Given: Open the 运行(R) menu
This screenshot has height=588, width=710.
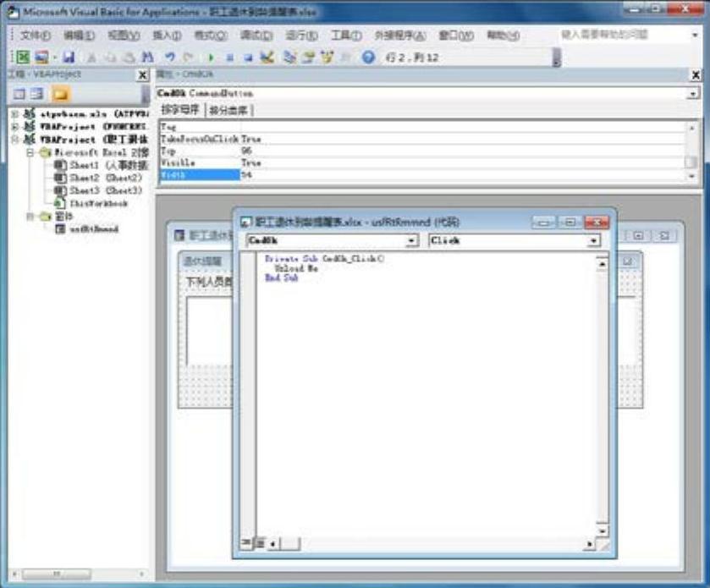Looking at the screenshot, I should 301,36.
